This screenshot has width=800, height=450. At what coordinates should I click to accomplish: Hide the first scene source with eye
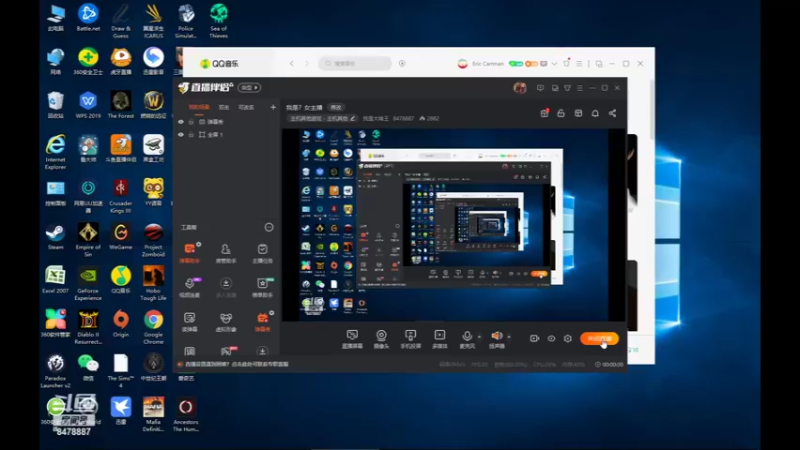coord(181,122)
